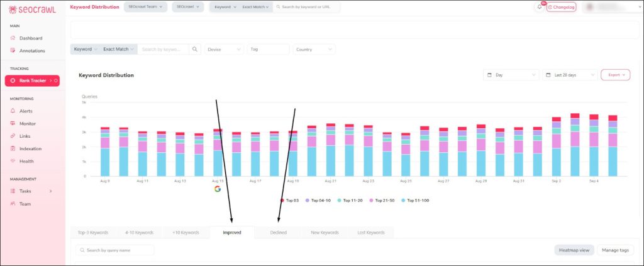Click the Alerts bell icon in sidebar
The height and width of the screenshot is (266, 644).
pos(13,111)
